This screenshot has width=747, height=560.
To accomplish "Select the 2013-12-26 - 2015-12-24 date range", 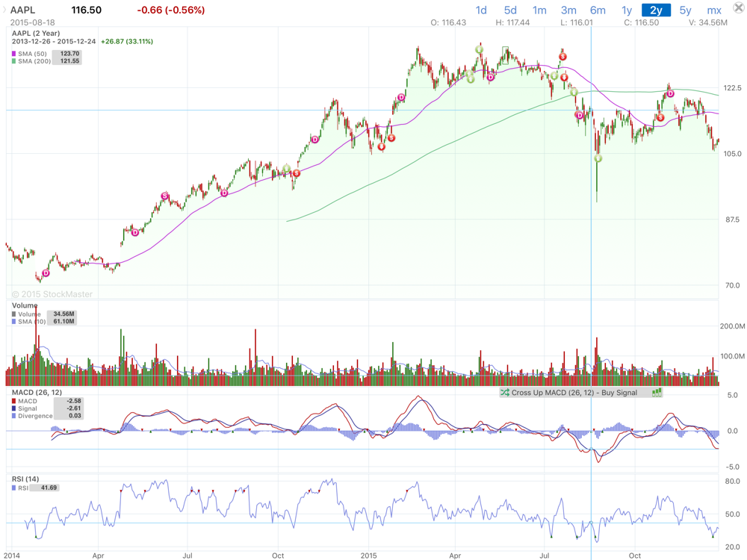I will [54, 41].
